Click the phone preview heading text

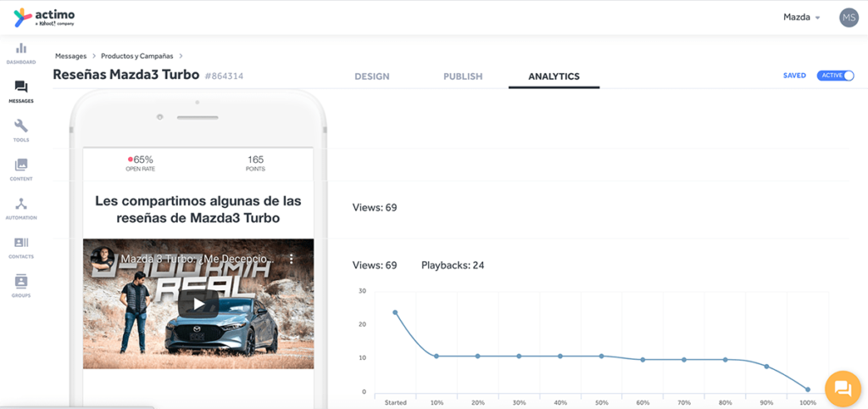tap(198, 210)
